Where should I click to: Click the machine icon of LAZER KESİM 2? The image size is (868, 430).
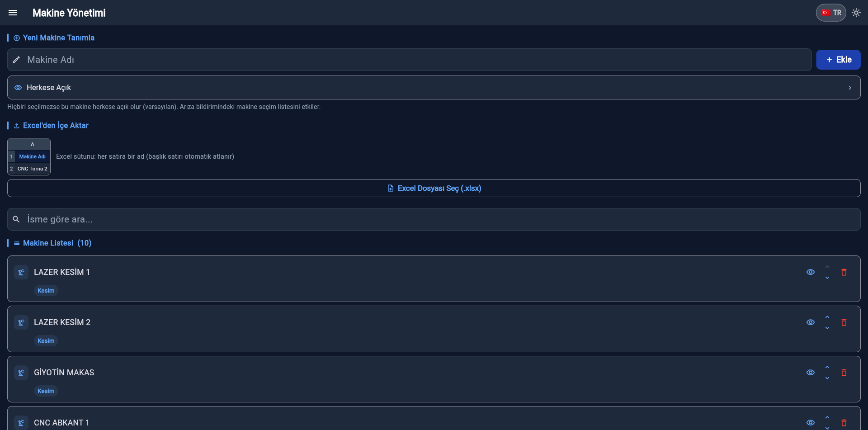(21, 322)
